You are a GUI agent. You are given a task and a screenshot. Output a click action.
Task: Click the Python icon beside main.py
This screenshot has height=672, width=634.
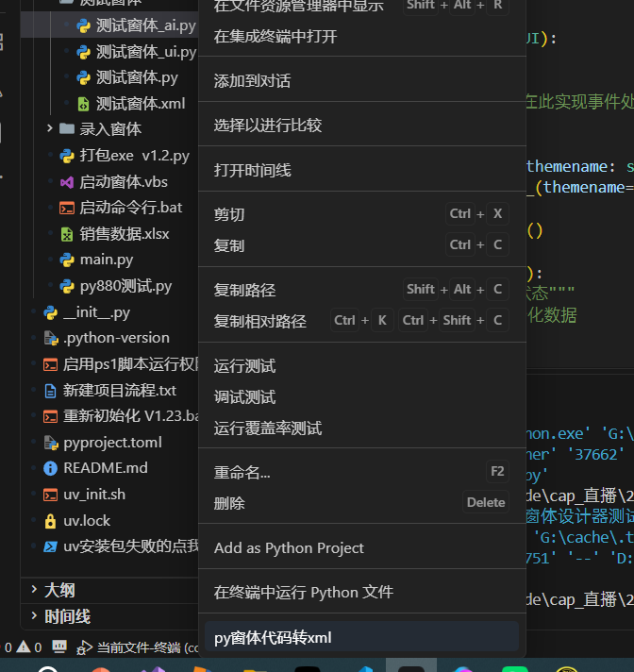67,260
